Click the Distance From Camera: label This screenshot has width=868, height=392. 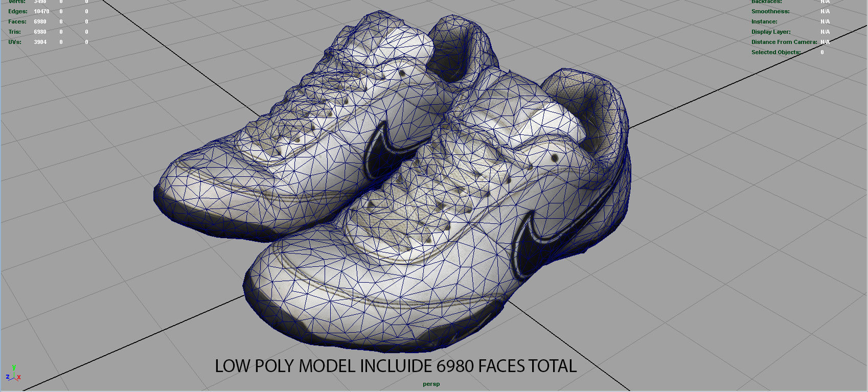click(784, 42)
